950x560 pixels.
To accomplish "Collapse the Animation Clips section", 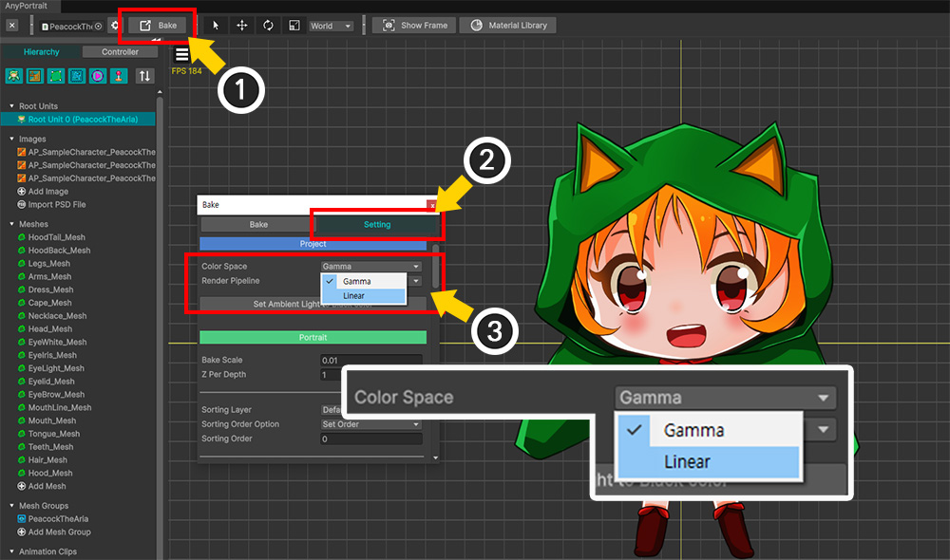I will point(11,551).
